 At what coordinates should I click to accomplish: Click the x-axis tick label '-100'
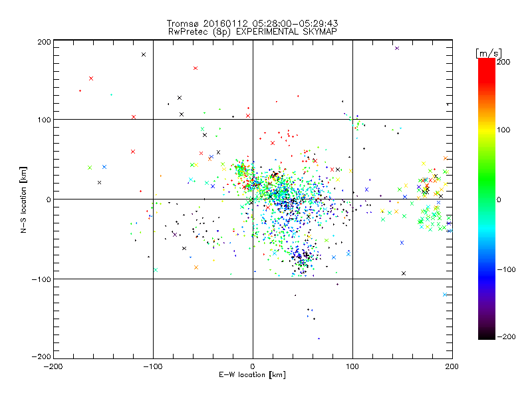pos(153,366)
